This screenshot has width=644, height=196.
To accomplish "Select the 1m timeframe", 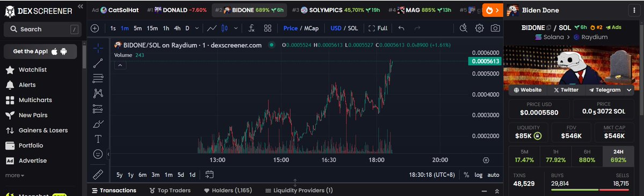I will (125, 28).
